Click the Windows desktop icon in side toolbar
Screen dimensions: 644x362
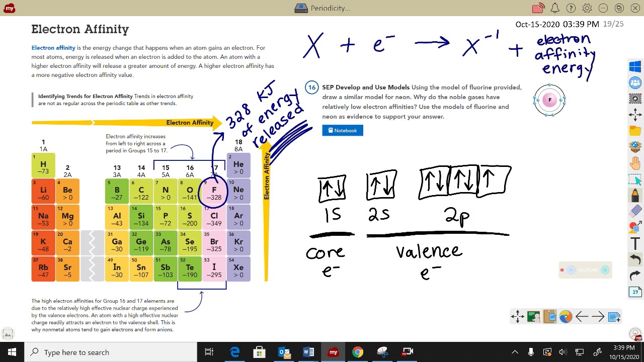[x=635, y=66]
